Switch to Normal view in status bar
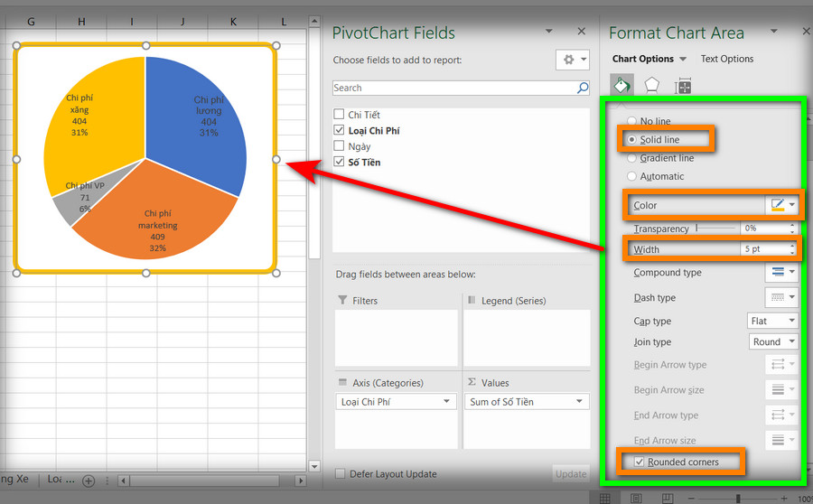Screen dimensions: 813x504 [x=604, y=499]
